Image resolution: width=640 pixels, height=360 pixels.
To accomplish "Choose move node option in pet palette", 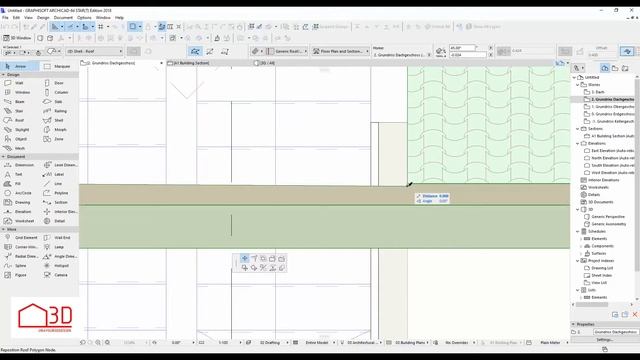I will (244, 258).
